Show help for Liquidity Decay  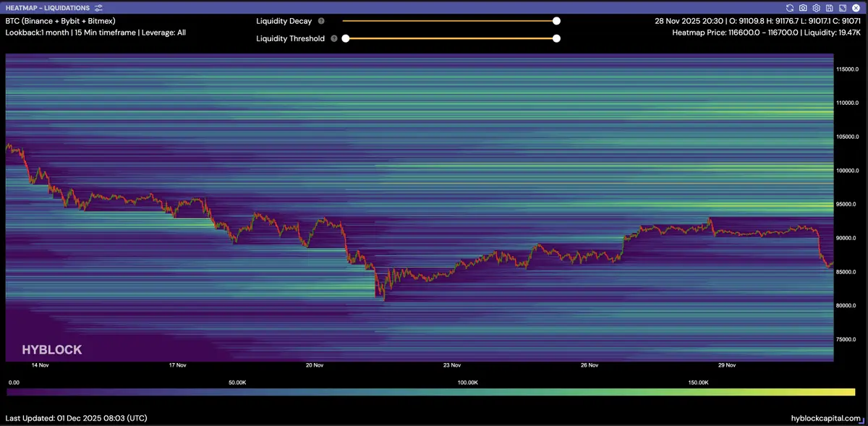[321, 21]
